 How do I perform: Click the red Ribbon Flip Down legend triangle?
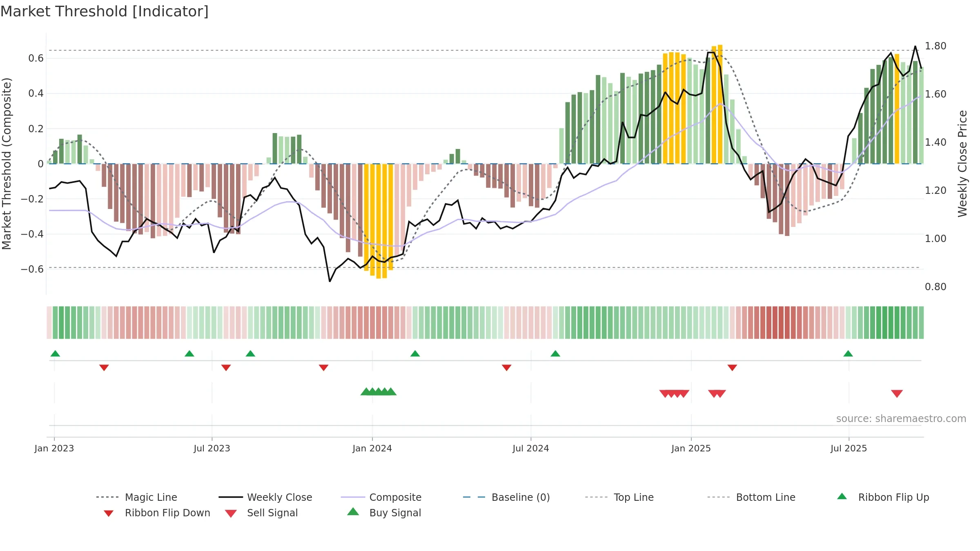point(108,513)
